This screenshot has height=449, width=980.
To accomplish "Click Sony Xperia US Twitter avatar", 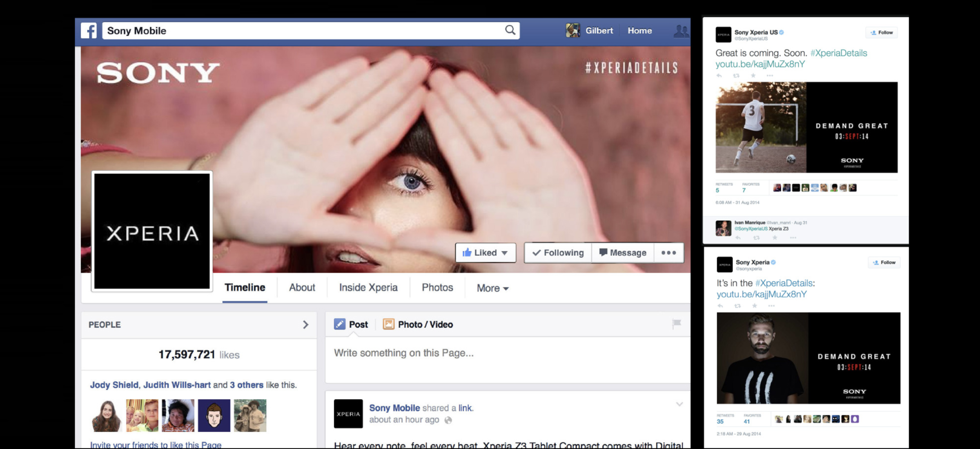I will click(723, 35).
